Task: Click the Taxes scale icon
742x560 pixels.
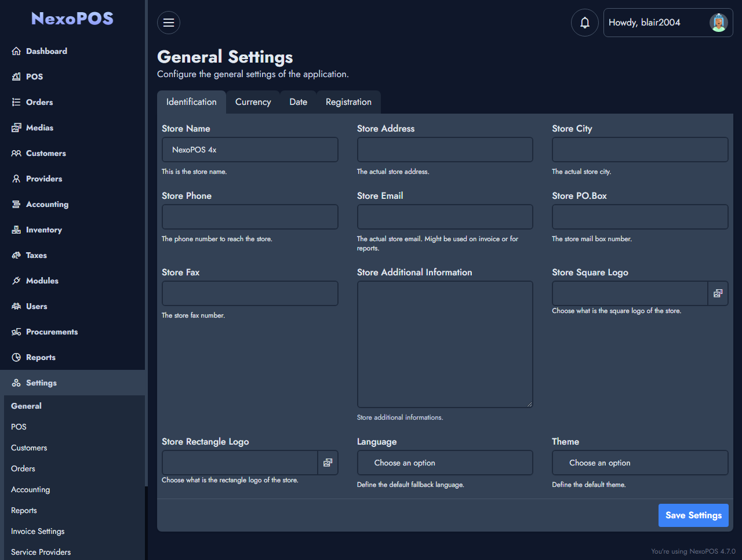Action: click(x=16, y=255)
